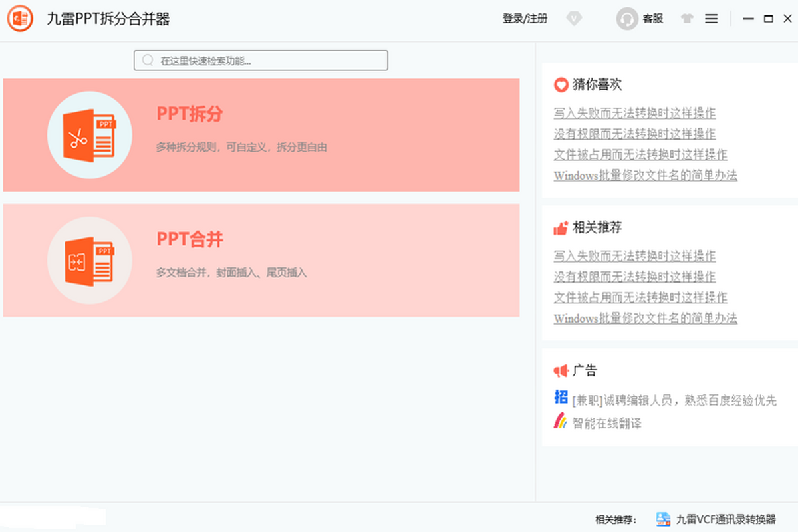Click the PPT split scissors icon
Image resolution: width=798 pixels, height=532 pixels.
[x=90, y=134]
